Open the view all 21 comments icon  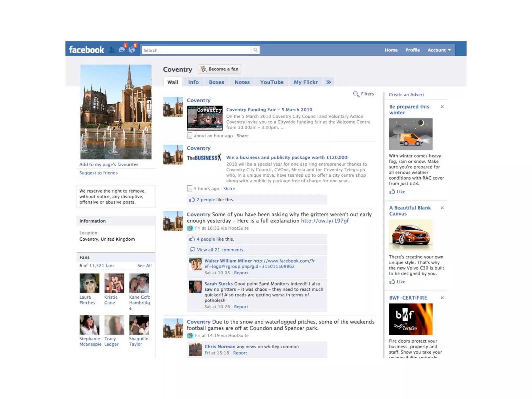[x=192, y=250]
